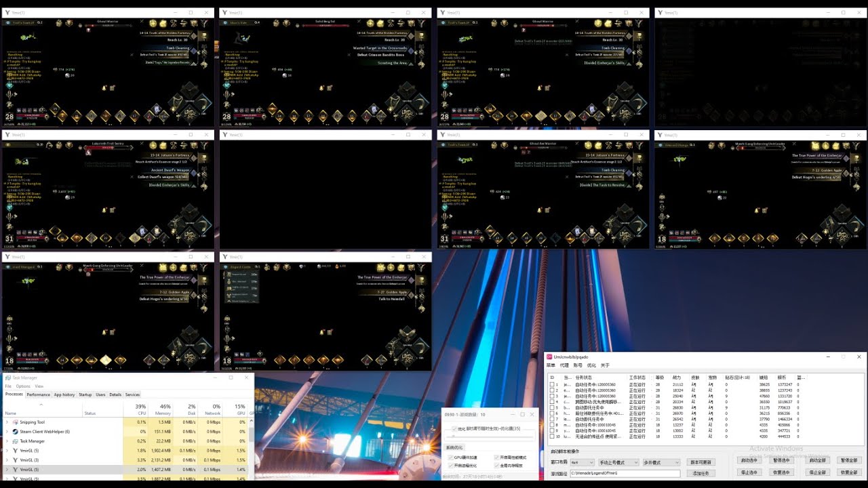Click the Steam Client WebHelper process icon

(15, 431)
